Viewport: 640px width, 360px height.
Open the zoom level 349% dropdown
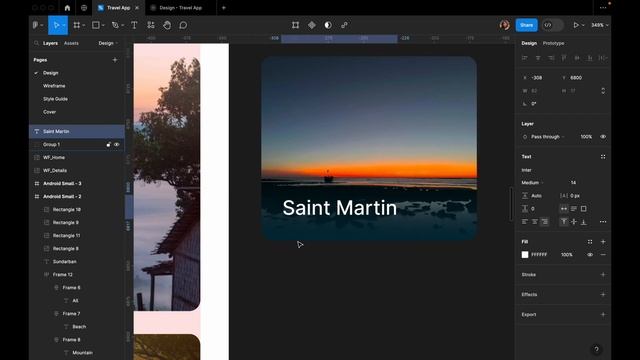coord(600,25)
